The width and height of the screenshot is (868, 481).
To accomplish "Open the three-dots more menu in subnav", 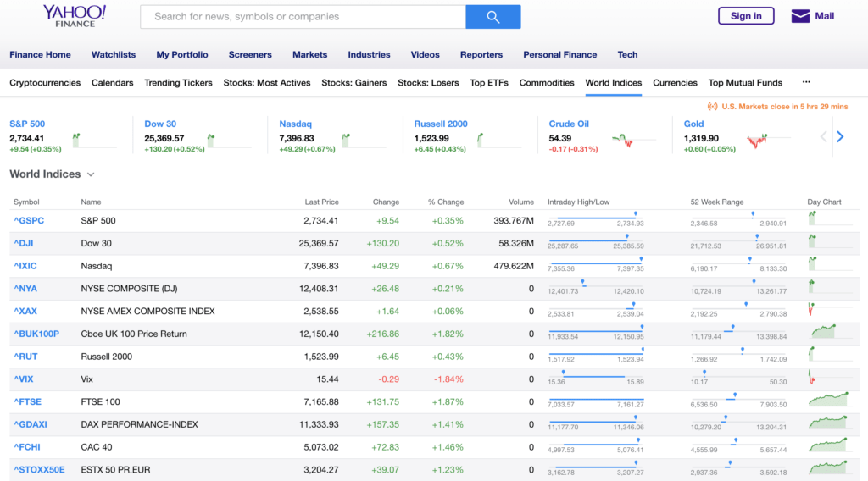I will tap(806, 82).
